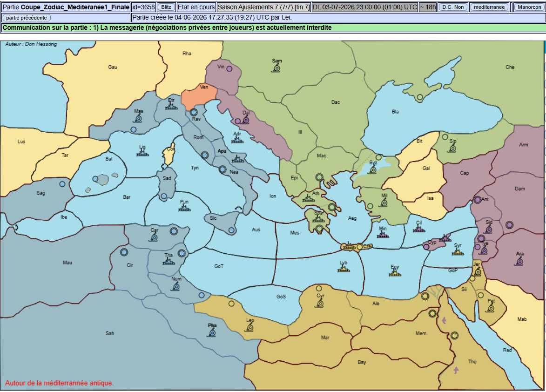
Task: Select the fleet in Pun sea
Action: (x=184, y=208)
